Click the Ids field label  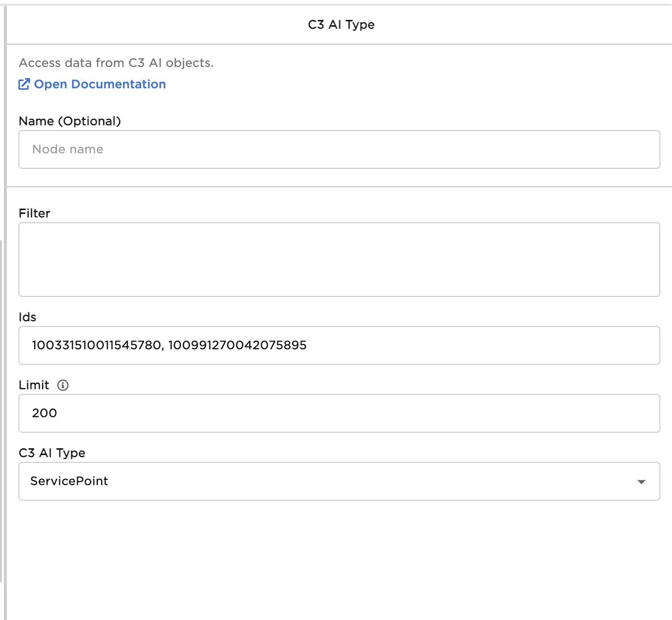point(28,317)
